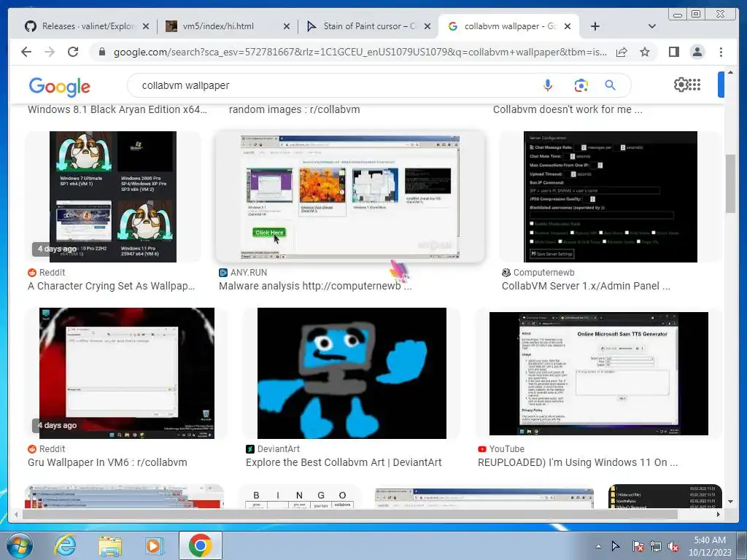Open the Google apps grid
The height and width of the screenshot is (560, 747).
[695, 85]
